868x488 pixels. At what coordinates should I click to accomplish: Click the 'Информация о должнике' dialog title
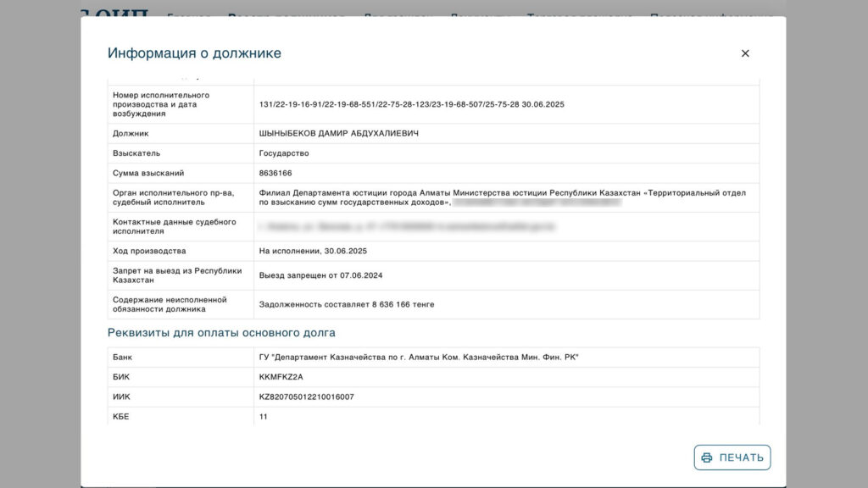[x=194, y=53]
